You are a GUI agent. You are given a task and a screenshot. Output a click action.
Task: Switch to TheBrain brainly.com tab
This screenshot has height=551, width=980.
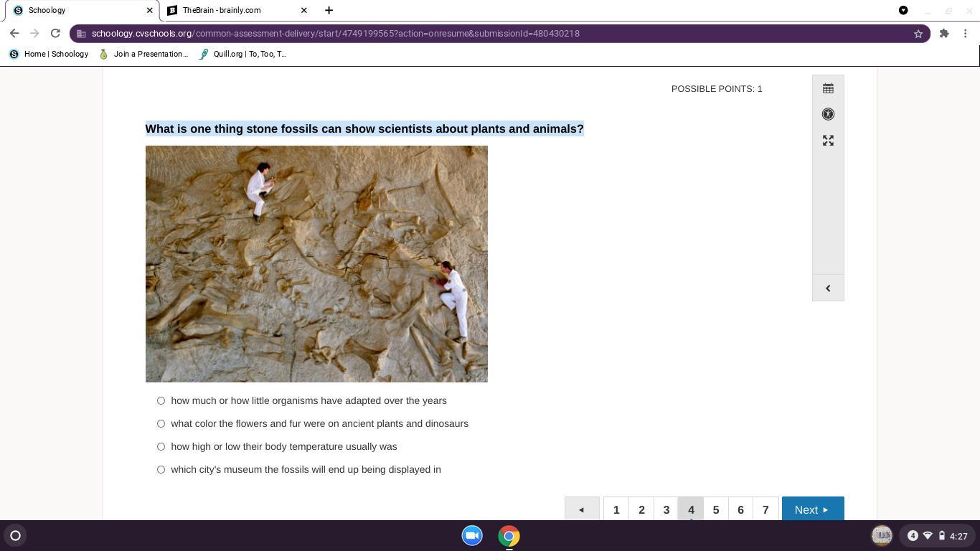230,10
